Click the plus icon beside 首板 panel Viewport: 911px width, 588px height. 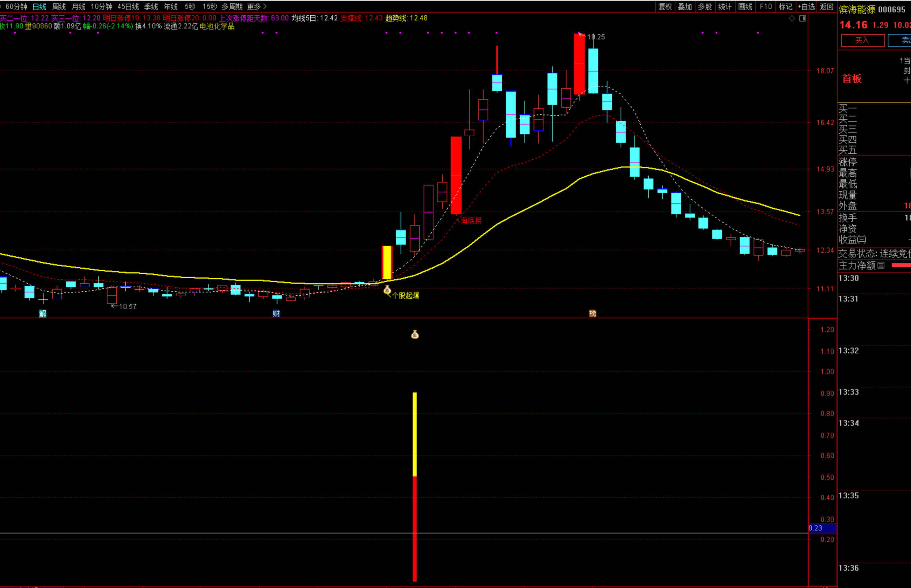coord(906,80)
